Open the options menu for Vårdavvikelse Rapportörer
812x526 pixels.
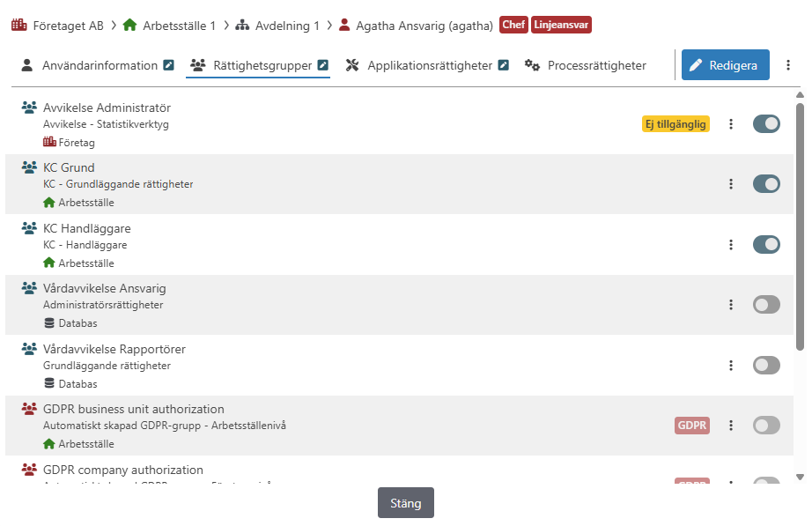tap(731, 366)
